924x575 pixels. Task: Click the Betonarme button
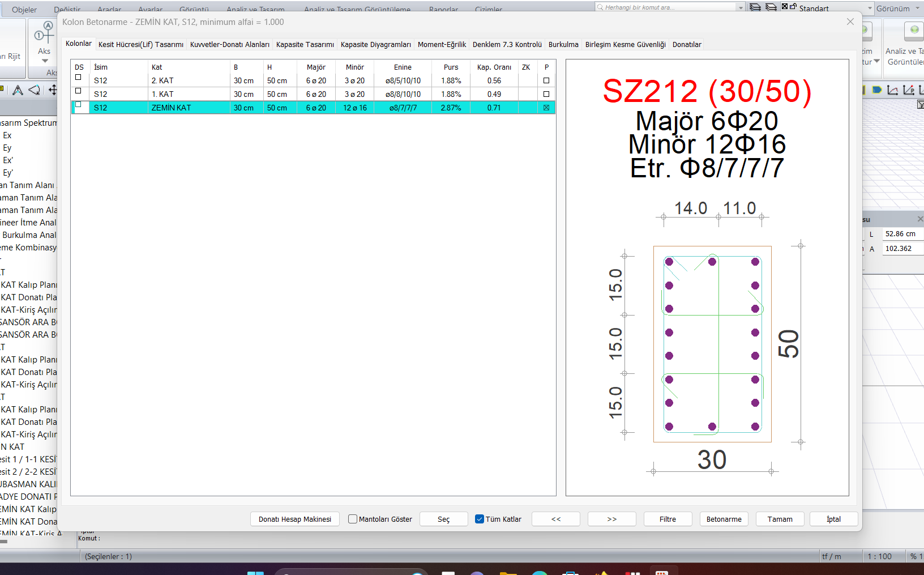click(x=724, y=519)
